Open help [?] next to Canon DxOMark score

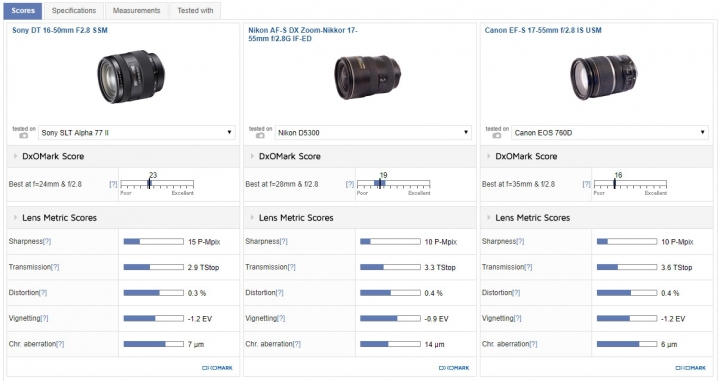click(586, 184)
